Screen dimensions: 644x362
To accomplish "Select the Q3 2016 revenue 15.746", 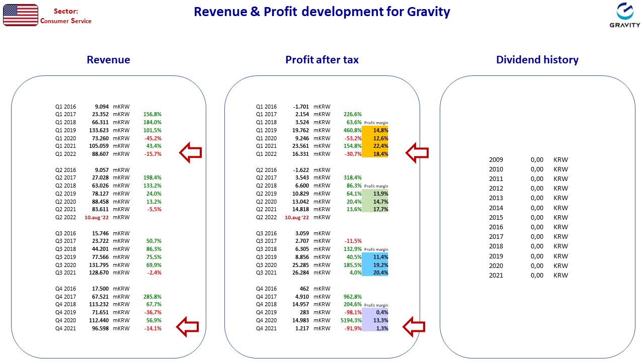I will [100, 233].
